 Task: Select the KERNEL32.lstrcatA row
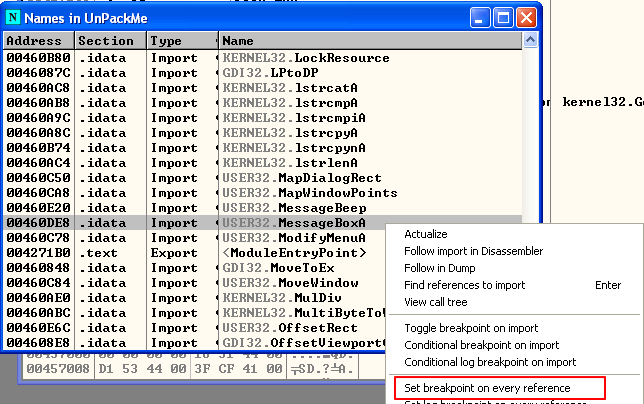262,87
